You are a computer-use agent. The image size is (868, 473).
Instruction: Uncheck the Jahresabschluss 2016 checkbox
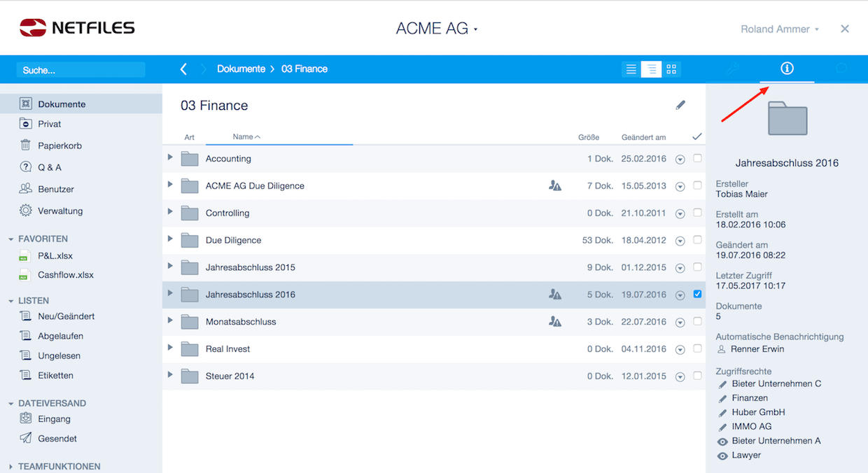click(697, 294)
